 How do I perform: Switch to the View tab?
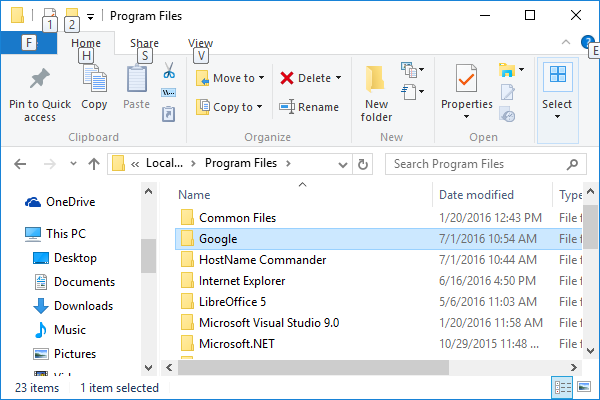pos(201,43)
